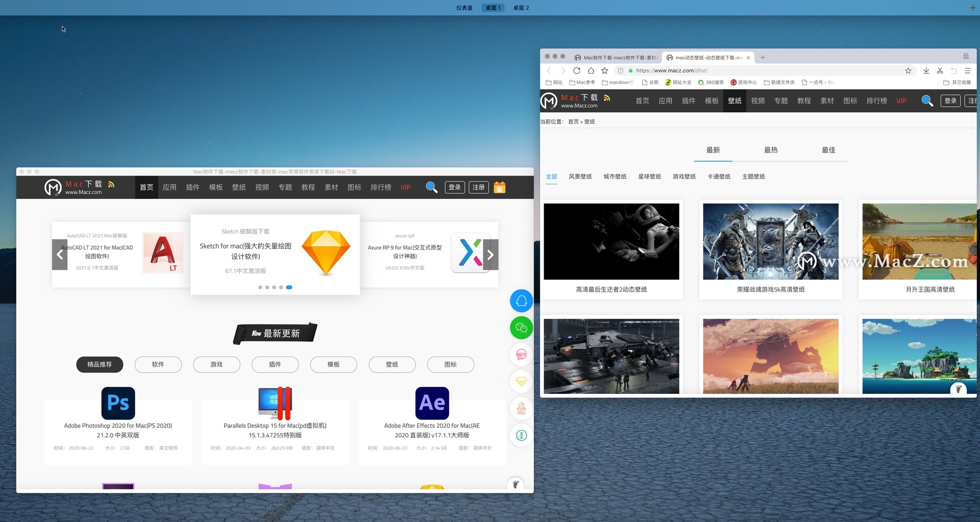
Task: Click the browser downloads arrow icon
Action: click(926, 70)
